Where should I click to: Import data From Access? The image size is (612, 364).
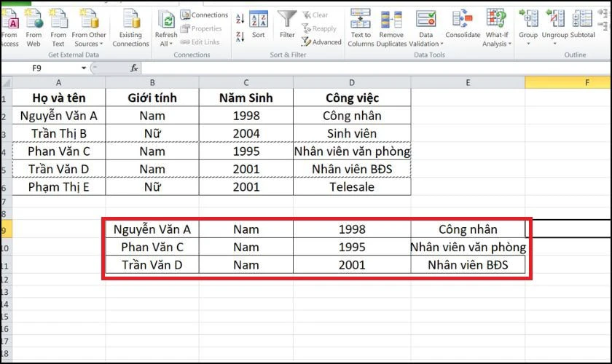(9, 28)
